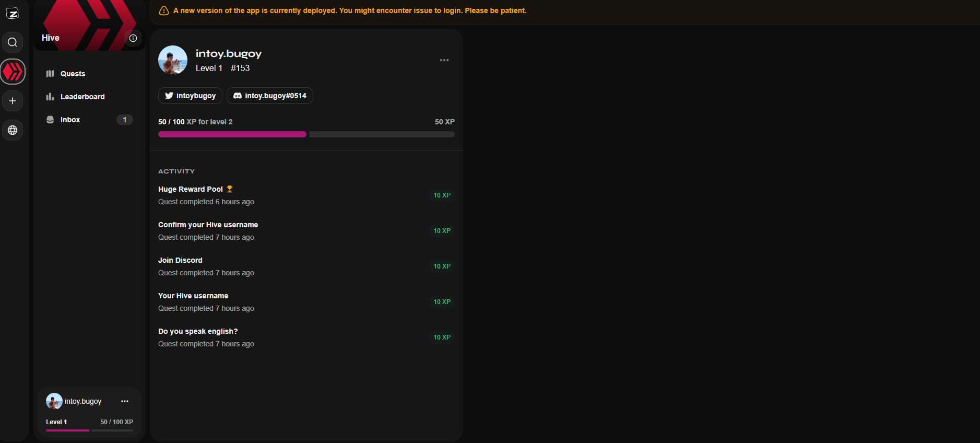
Task: Open the search icon in left rail
Action: [x=13, y=42]
